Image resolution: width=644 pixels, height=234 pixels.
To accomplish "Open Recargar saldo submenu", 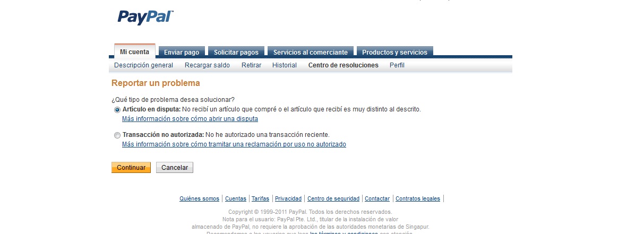I will click(x=207, y=65).
